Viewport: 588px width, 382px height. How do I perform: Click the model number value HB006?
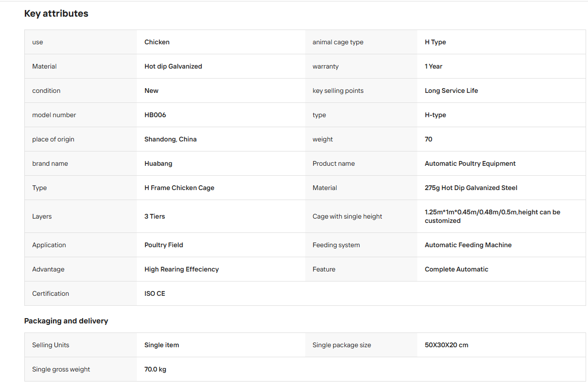tap(155, 115)
